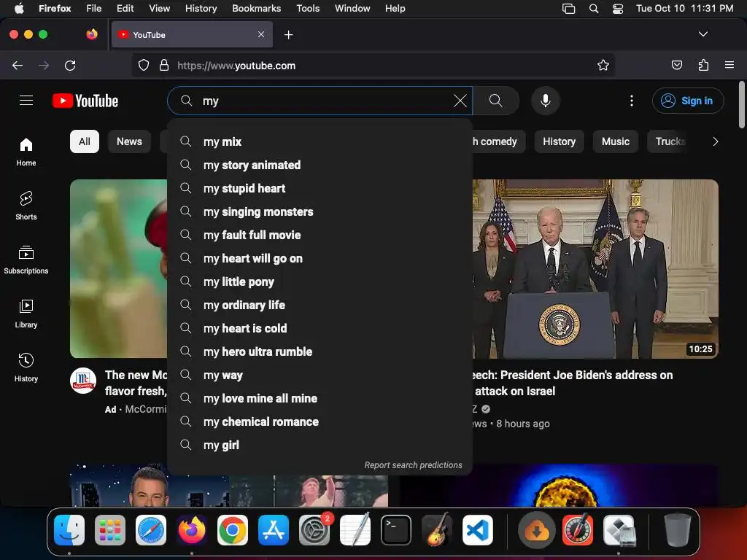Choose suggestion "my chemical romance"

320,421
